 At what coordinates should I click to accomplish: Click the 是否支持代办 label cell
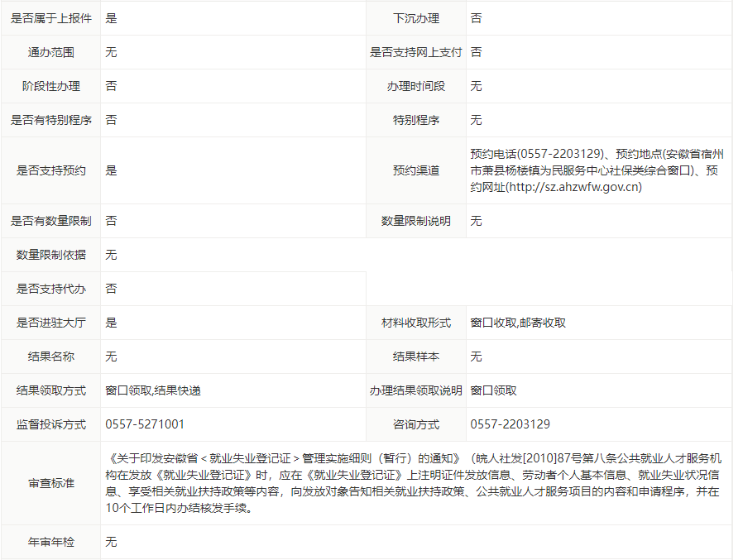coord(50,289)
